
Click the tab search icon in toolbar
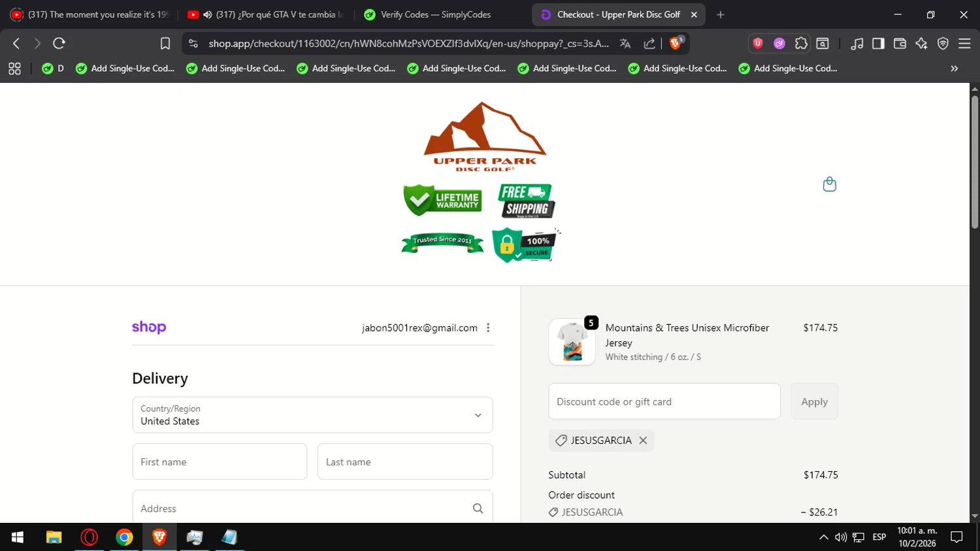pos(823,43)
